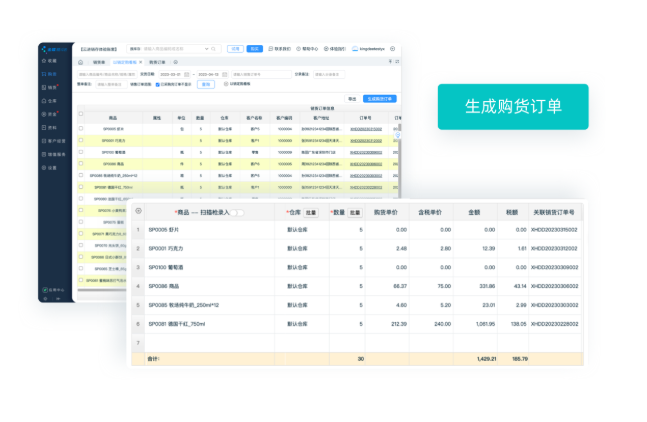
Task: Click the 批量 button beside 仓库
Action: pos(311,212)
